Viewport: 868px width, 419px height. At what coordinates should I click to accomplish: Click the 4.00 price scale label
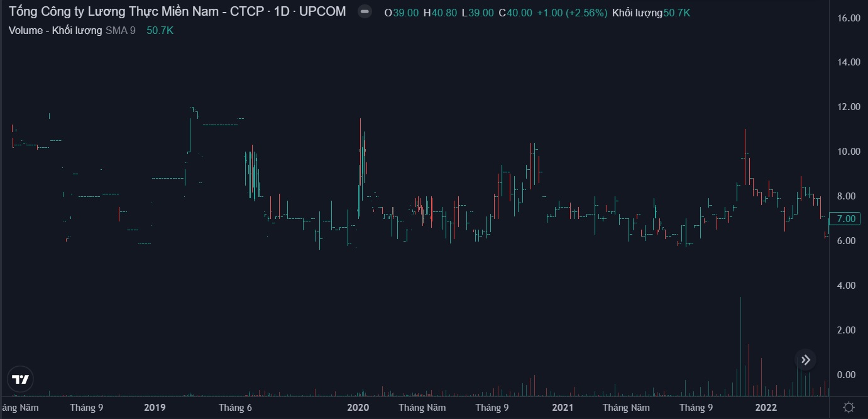[x=849, y=286]
